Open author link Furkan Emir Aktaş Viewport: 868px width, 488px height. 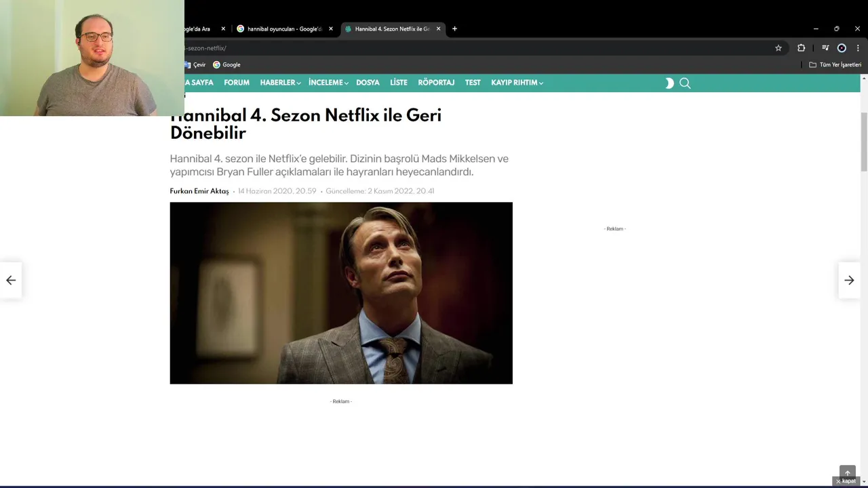click(x=199, y=191)
